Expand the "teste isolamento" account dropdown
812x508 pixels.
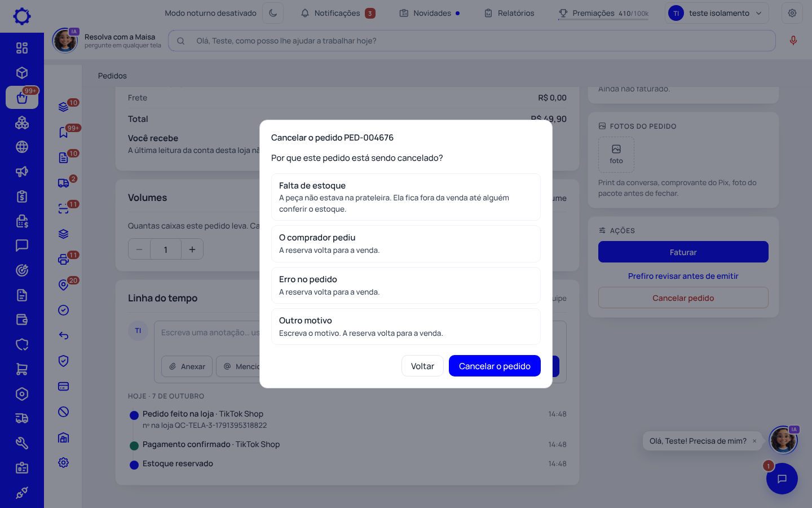(x=717, y=13)
